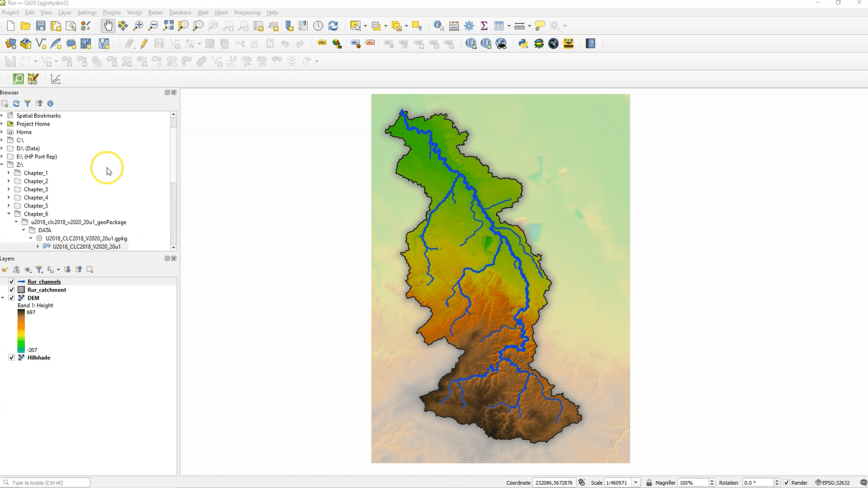Open the Processing menu
This screenshot has width=868, height=488.
tap(248, 12)
